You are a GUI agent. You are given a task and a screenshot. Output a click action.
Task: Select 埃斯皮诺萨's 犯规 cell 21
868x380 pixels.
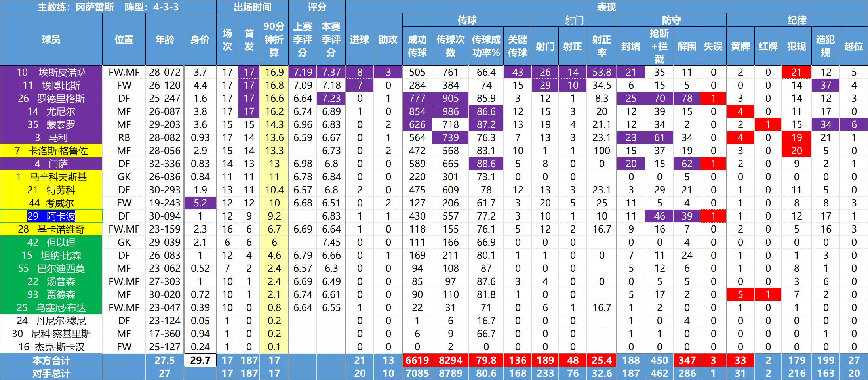point(796,72)
